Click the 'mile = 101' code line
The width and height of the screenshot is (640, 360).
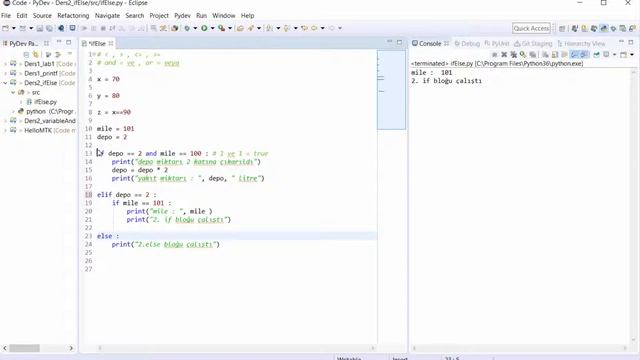[x=116, y=129]
